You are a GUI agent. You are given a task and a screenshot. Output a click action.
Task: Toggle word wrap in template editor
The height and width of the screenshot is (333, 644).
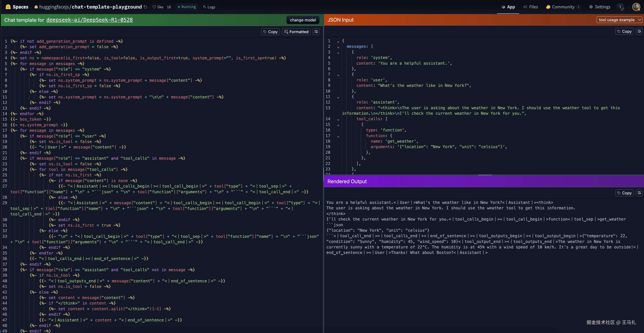click(316, 32)
